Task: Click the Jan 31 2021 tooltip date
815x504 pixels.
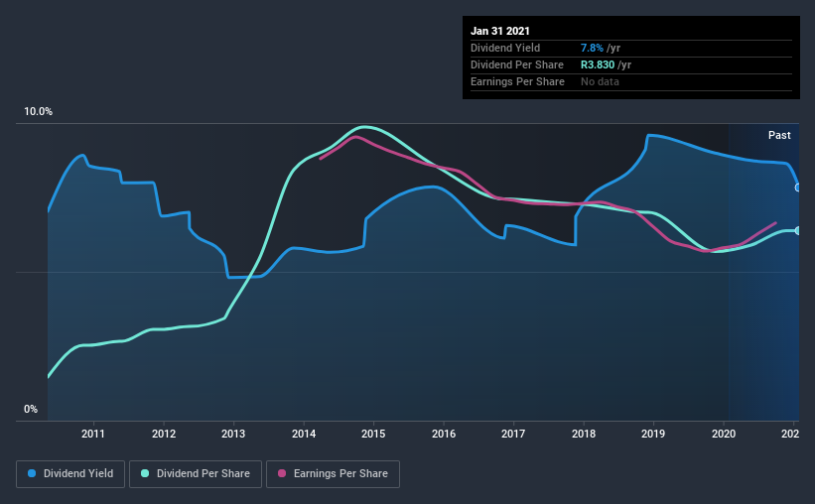Action: coord(500,31)
